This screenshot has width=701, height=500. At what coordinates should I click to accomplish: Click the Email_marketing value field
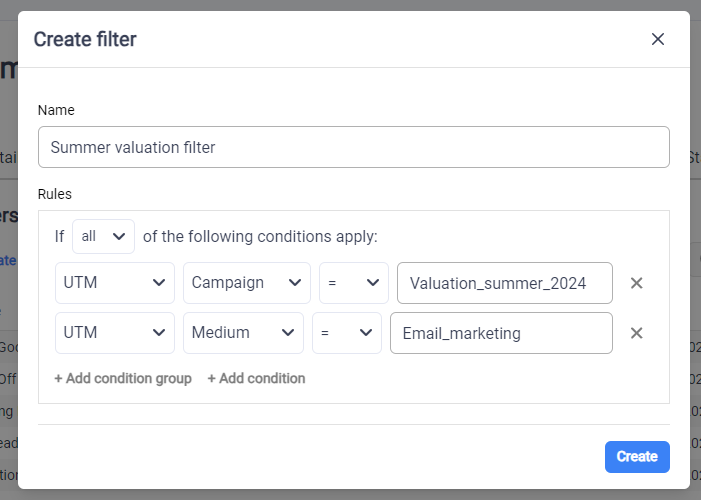click(501, 333)
